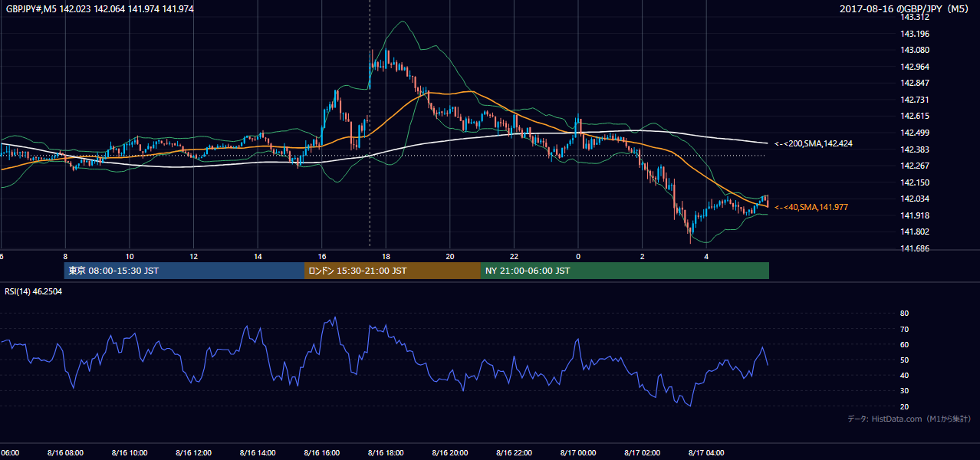Image resolution: width=980 pixels, height=460 pixels.
Task: Click hour label 10 under the price chart
Action: coord(130,256)
